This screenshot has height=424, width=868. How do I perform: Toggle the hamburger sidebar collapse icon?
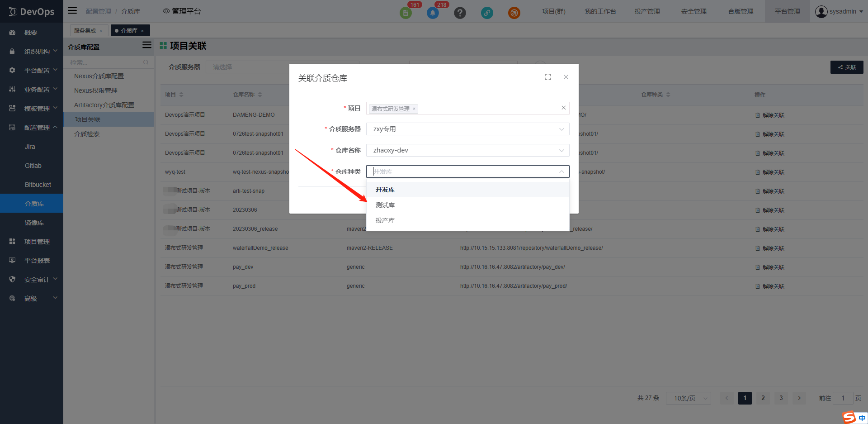(x=72, y=11)
